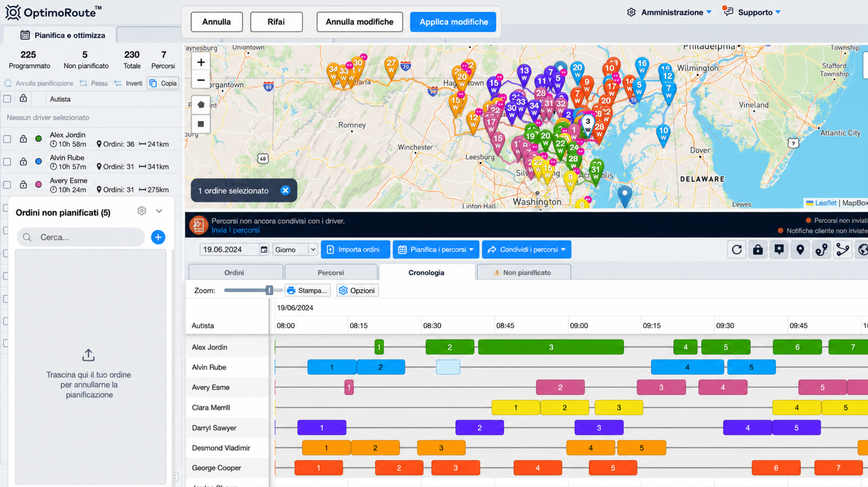This screenshot has height=487, width=868.
Task: Open Pianifica i percorsi dropdown
Action: pyautogui.click(x=436, y=250)
